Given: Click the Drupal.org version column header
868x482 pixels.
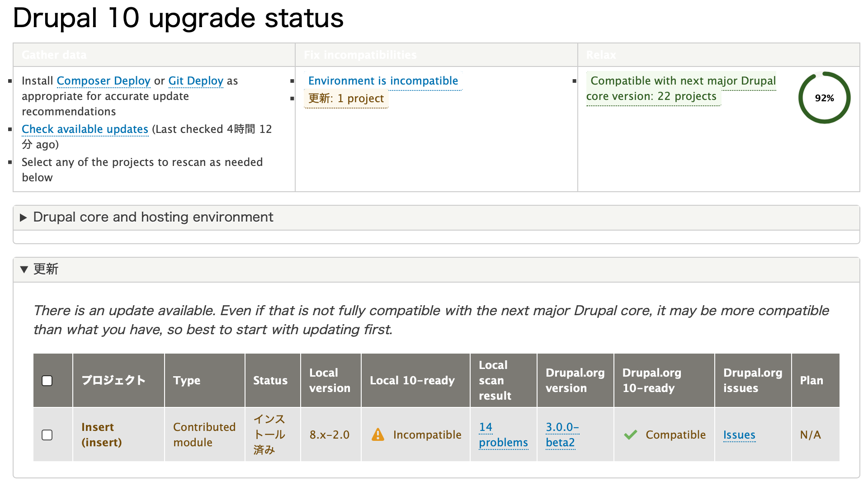Looking at the screenshot, I should [575, 381].
